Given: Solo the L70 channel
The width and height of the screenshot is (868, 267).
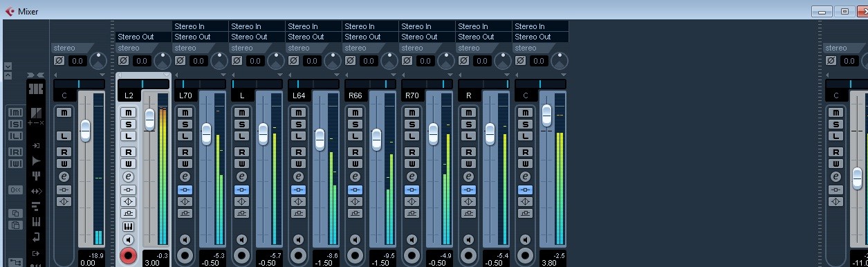Looking at the screenshot, I should point(185,125).
